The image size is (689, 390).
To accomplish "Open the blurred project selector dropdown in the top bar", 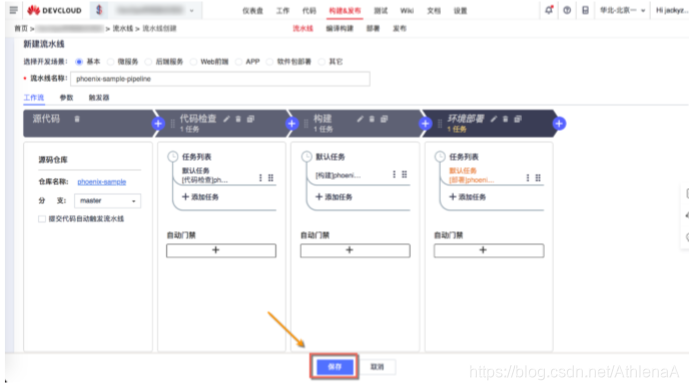I will pyautogui.click(x=155, y=10).
